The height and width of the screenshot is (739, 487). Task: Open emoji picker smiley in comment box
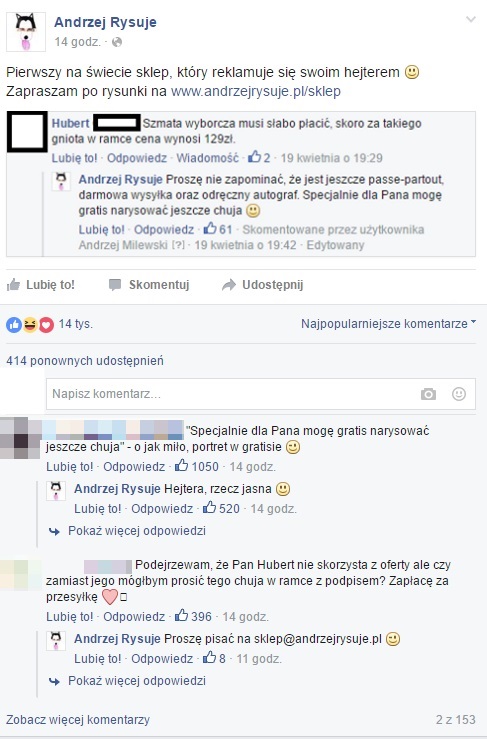459,394
